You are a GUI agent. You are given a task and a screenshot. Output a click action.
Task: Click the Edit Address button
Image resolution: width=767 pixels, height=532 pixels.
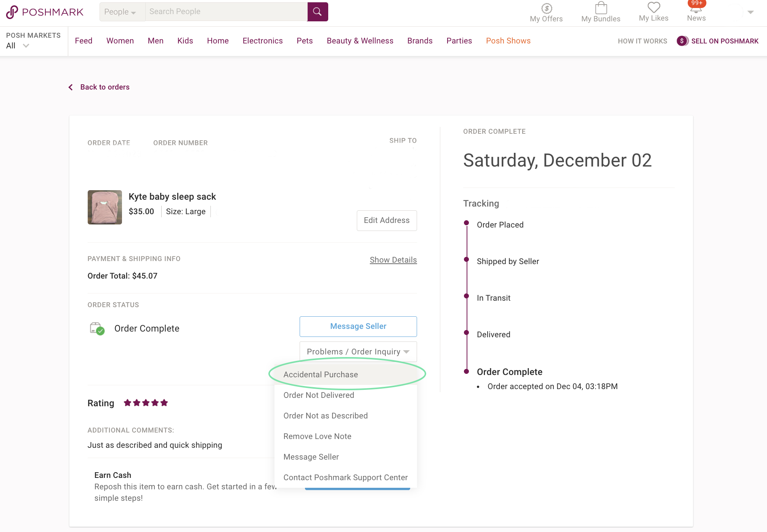(x=387, y=220)
